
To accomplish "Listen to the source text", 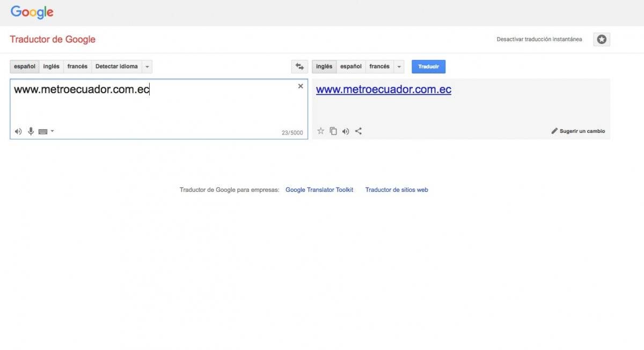I will coord(18,131).
